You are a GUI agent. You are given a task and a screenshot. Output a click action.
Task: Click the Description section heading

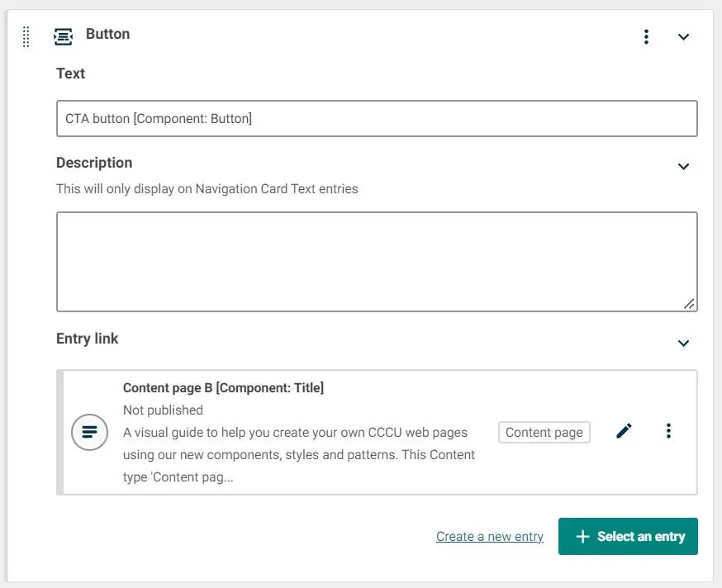(94, 163)
